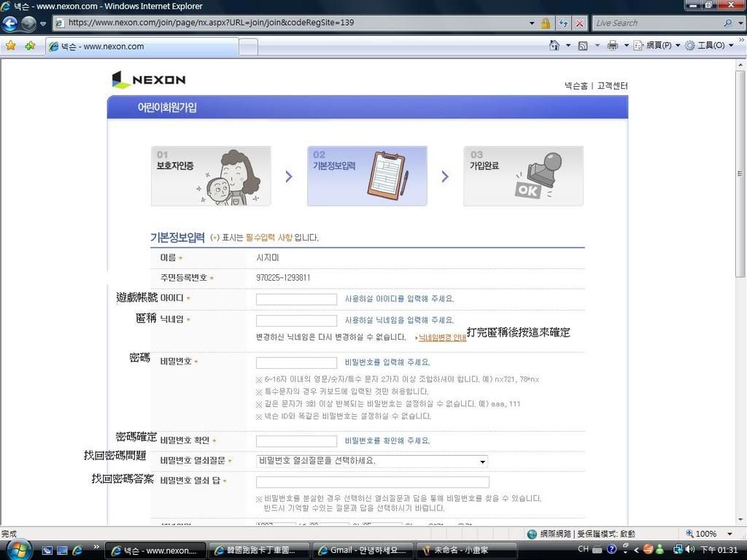The image size is (747, 560).
Task: Click the security padlock icon
Action: tap(545, 23)
